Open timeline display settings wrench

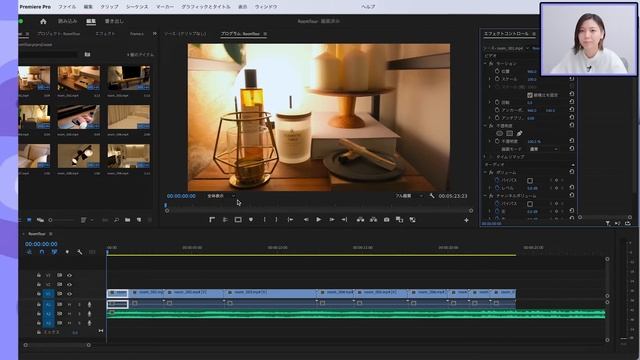coord(80,252)
